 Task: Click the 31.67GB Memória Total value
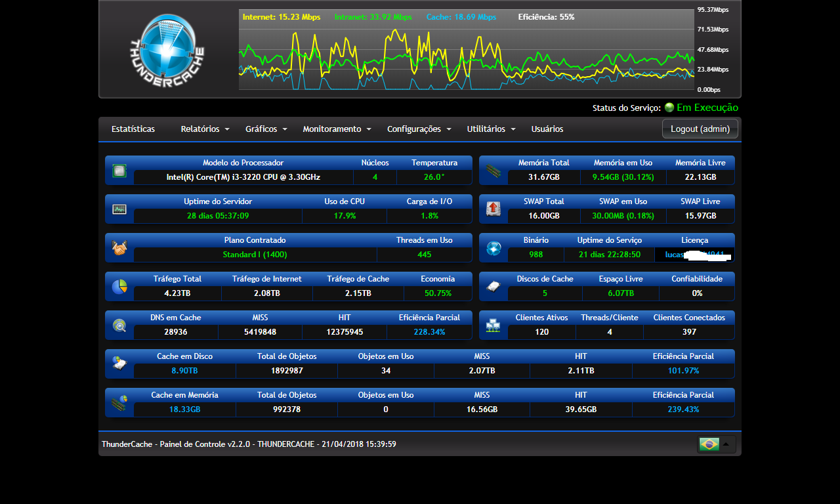click(x=544, y=177)
